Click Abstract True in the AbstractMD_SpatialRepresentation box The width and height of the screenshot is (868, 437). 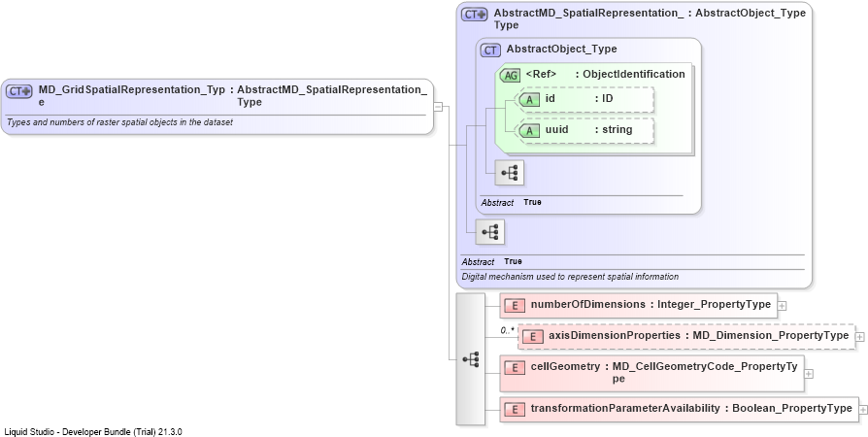coord(491,261)
